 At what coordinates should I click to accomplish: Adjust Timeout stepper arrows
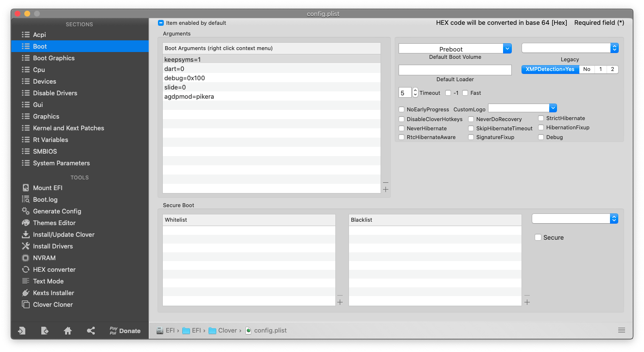[x=415, y=92]
